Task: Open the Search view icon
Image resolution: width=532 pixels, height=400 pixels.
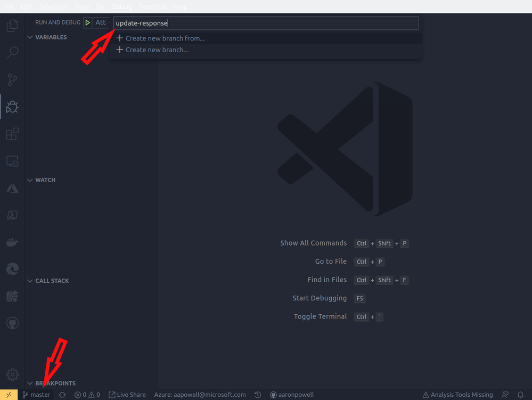Action: click(x=12, y=53)
